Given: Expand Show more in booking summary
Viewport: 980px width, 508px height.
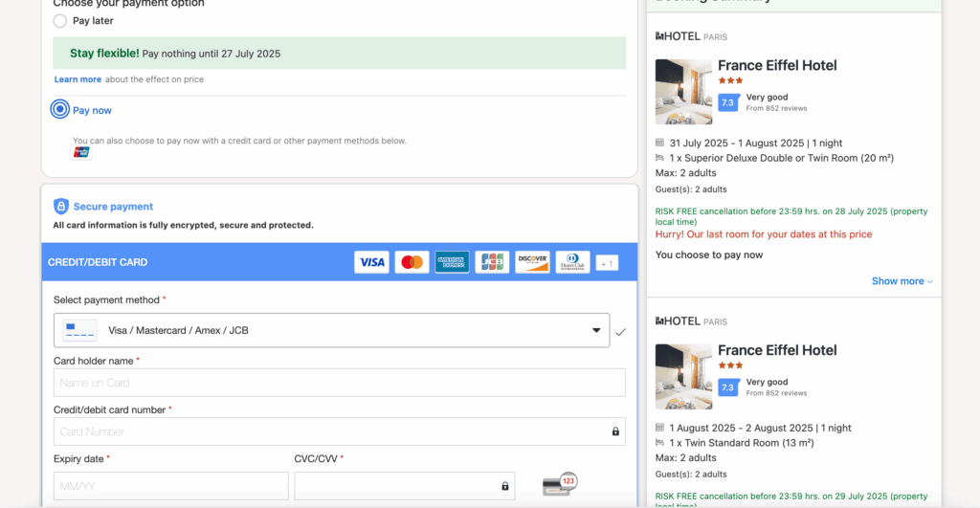Looking at the screenshot, I should tap(902, 281).
